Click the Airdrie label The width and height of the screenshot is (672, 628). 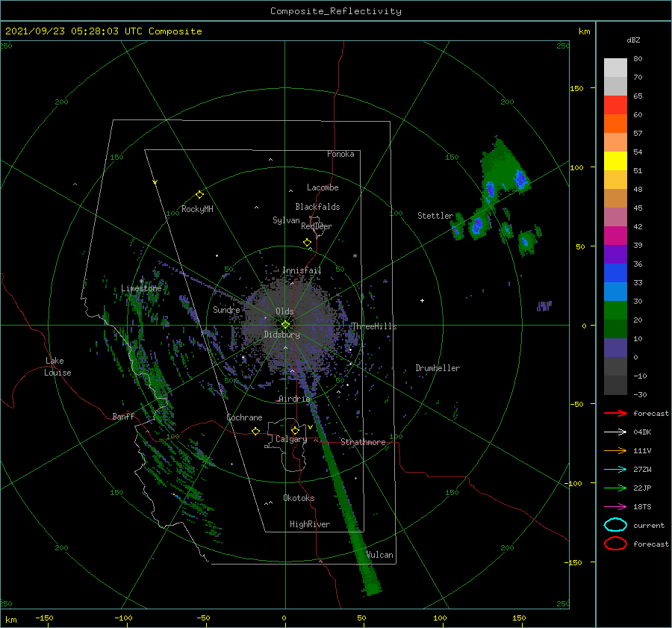coord(294,399)
